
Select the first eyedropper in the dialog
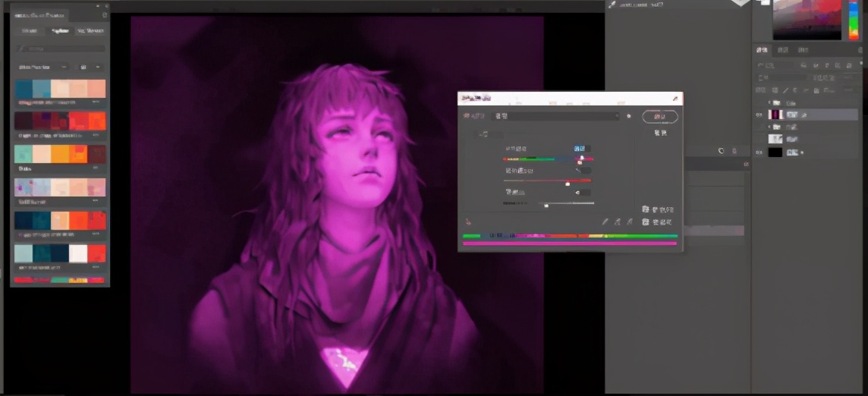[605, 222]
